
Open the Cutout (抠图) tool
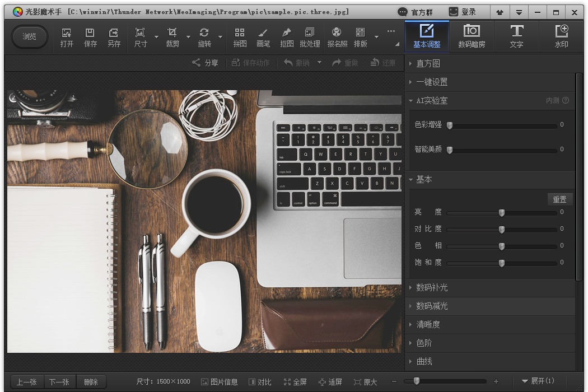(287, 37)
